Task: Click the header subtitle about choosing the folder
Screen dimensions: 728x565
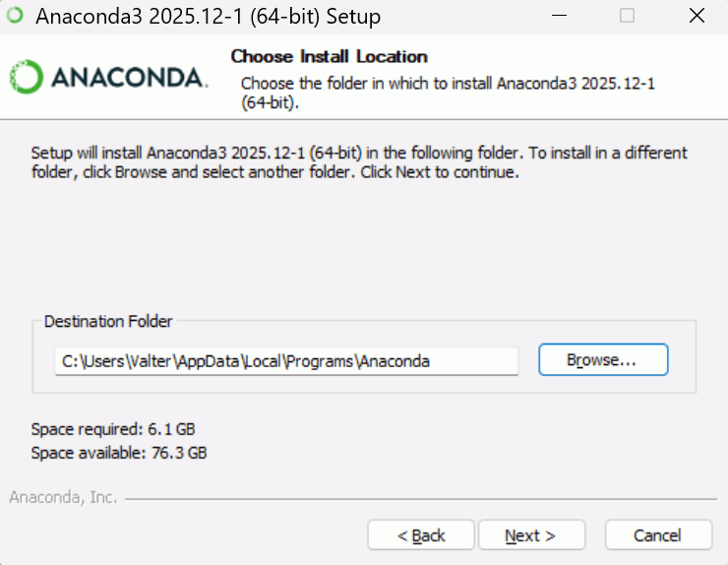Action: coord(448,93)
